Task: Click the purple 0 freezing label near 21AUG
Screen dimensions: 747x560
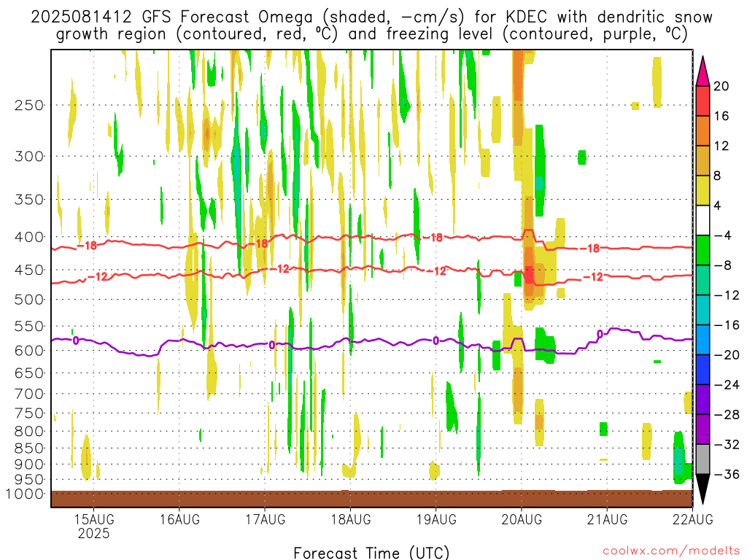Action: coord(600,334)
